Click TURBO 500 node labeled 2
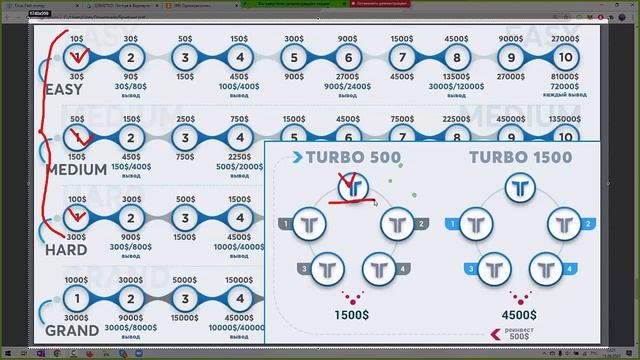The height and width of the screenshot is (360, 640). point(397,224)
